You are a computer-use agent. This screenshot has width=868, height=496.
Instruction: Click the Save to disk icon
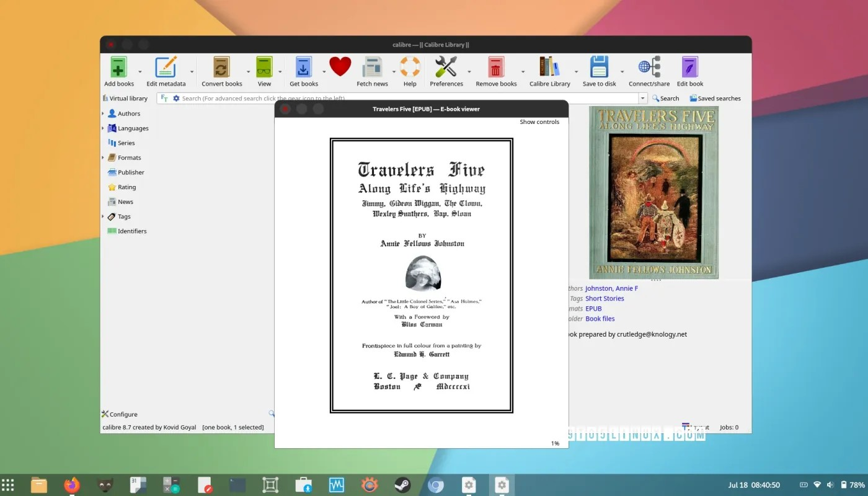[x=599, y=68]
